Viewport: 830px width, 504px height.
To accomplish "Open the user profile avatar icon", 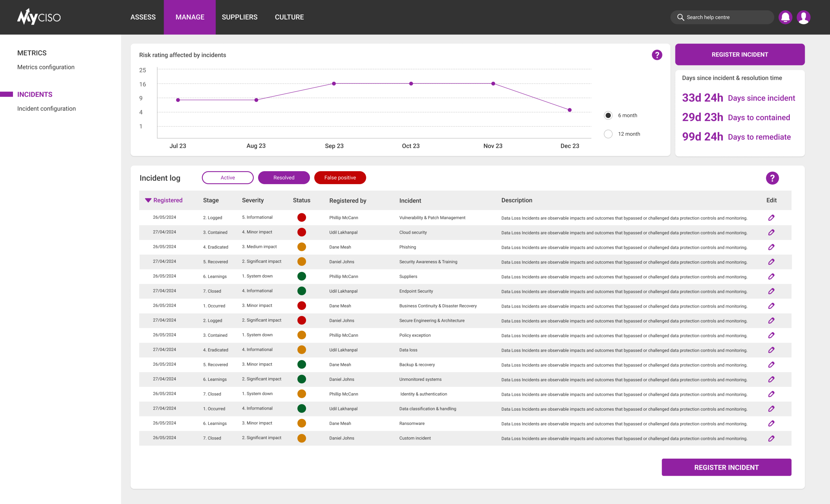I will tap(803, 17).
